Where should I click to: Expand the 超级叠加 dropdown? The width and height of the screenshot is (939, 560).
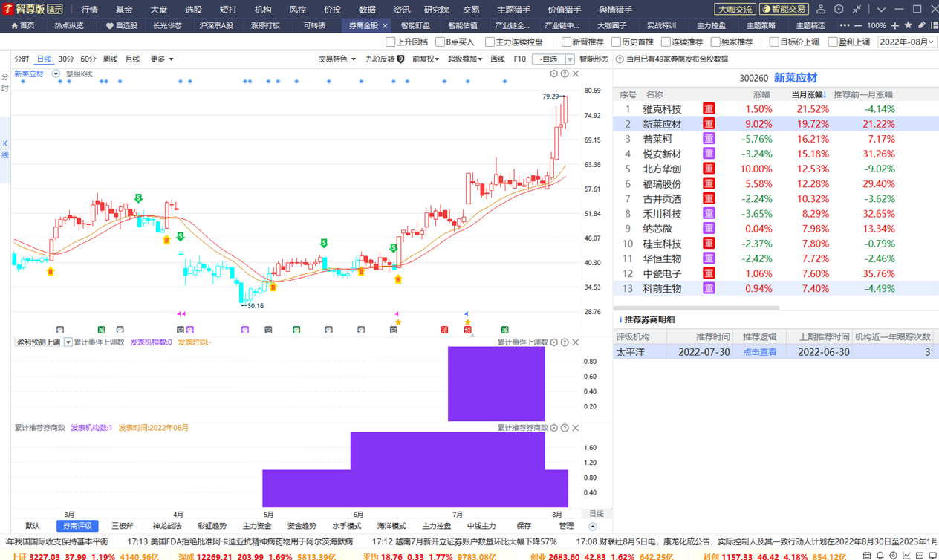[x=465, y=59]
